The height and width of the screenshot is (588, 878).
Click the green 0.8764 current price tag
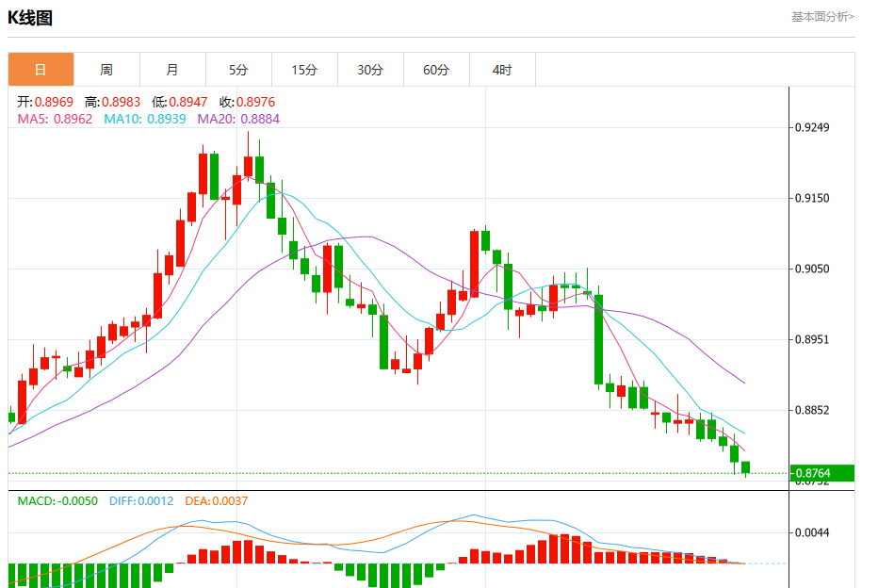[x=822, y=473]
